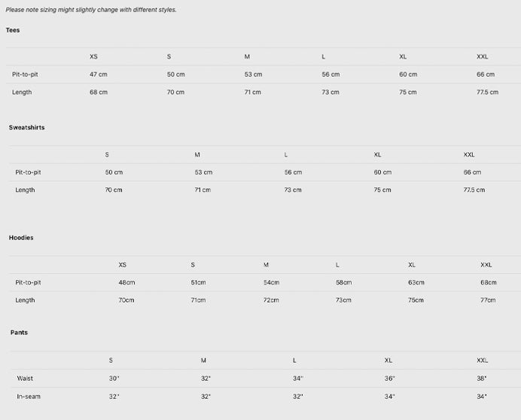Click the In-seam row label in Pants
The width and height of the screenshot is (521, 420).
(x=29, y=397)
